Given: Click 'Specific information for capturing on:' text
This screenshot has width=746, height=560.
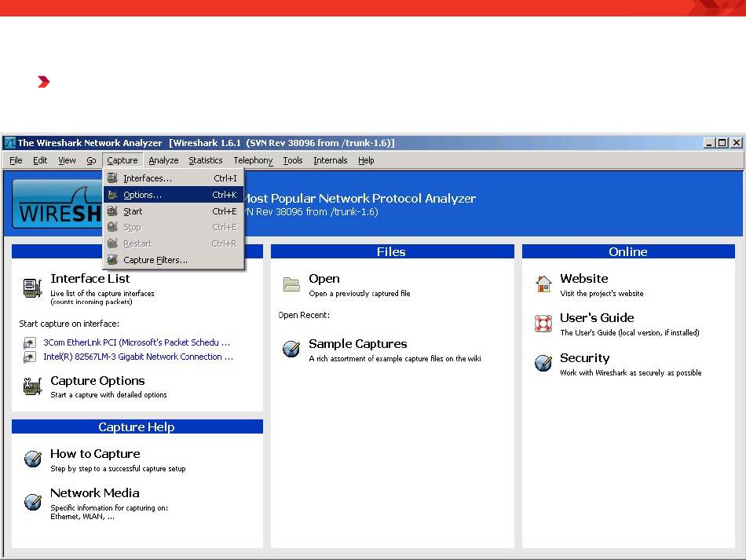Looking at the screenshot, I should pos(109,508).
